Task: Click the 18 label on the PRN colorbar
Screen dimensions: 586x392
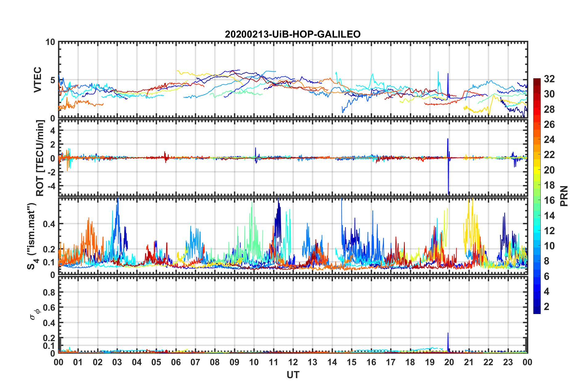Action: [x=549, y=185]
